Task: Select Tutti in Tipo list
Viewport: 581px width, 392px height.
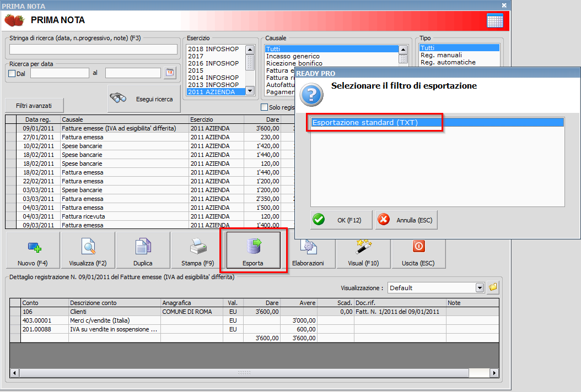Action: point(460,48)
